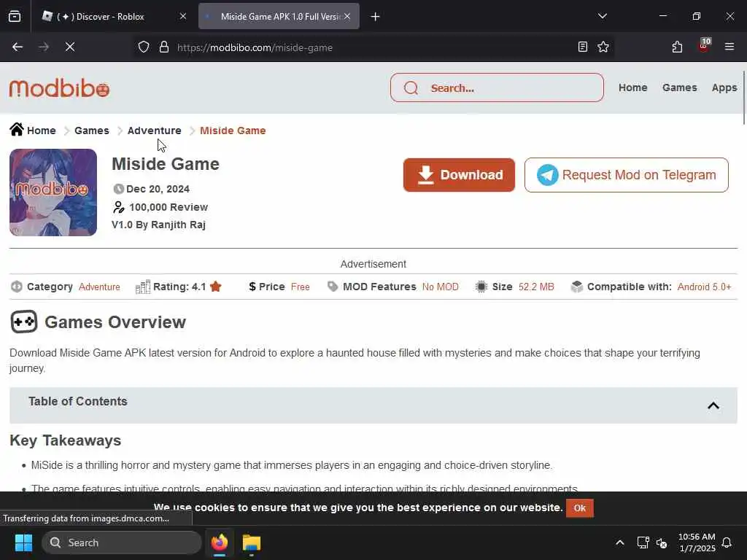This screenshot has height=560, width=747.
Task: Click the '52.2 MB' size value
Action: [x=536, y=287]
